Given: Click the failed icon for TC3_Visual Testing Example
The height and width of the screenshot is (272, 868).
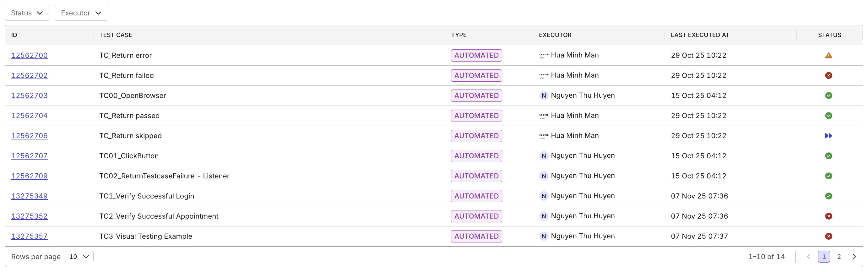Looking at the screenshot, I should tap(828, 236).
